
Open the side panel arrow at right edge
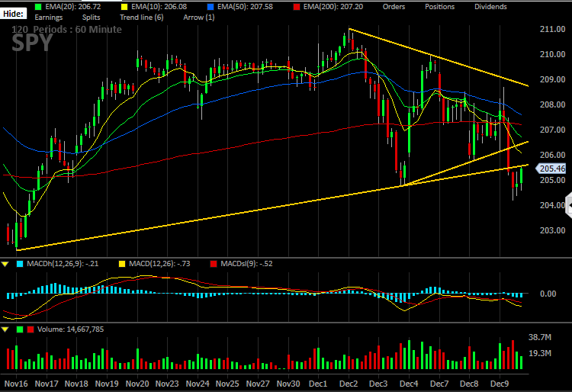click(x=568, y=206)
